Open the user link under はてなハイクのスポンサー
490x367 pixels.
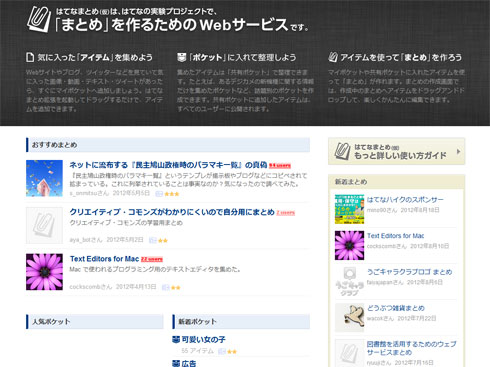point(382,210)
